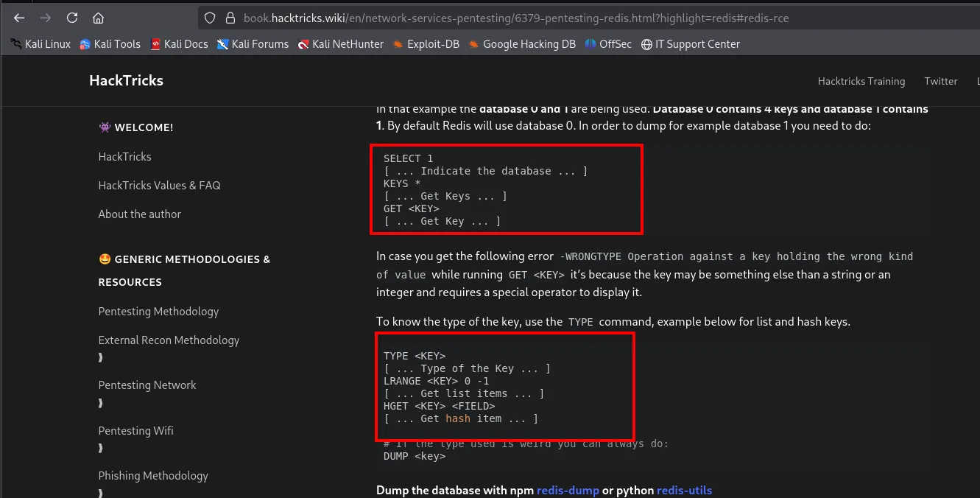Follow the redis-dump link
The image size is (980, 498).
pos(568,491)
